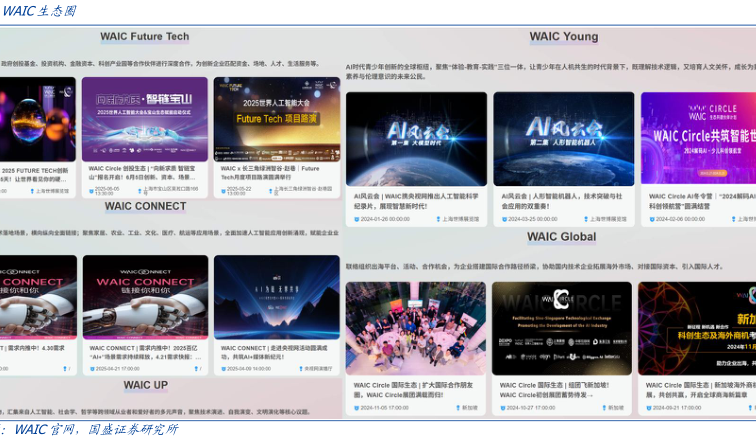Click the date icon beside 2025-04-21

pyautogui.click(x=92, y=369)
